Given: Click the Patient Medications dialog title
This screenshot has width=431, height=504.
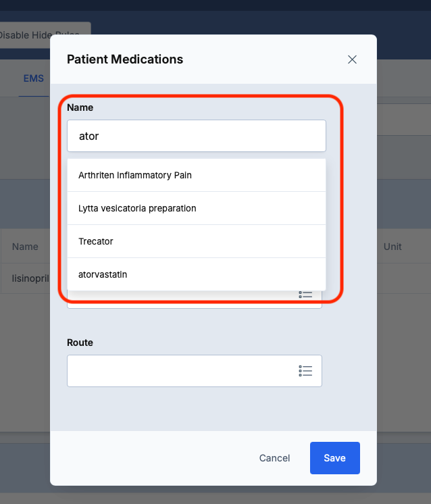Looking at the screenshot, I should coord(125,59).
